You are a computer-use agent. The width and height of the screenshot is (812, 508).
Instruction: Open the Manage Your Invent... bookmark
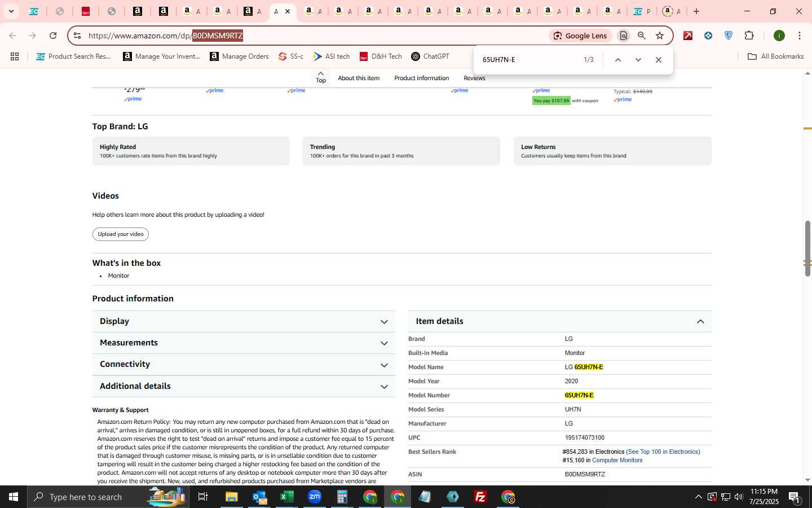[162, 56]
